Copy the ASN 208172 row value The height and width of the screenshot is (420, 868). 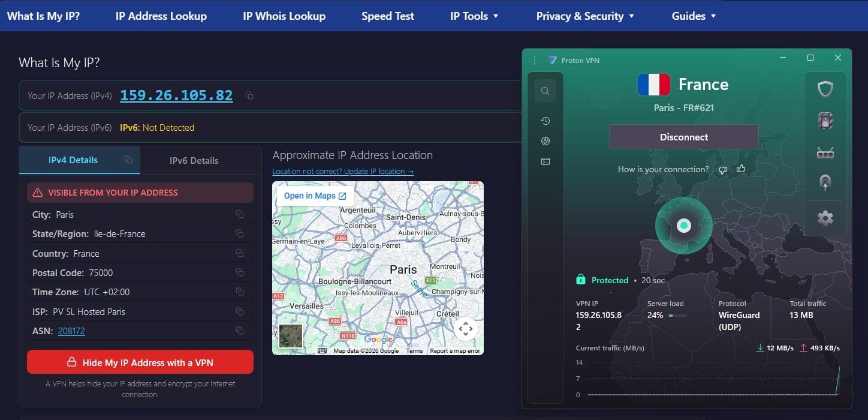[x=240, y=331]
